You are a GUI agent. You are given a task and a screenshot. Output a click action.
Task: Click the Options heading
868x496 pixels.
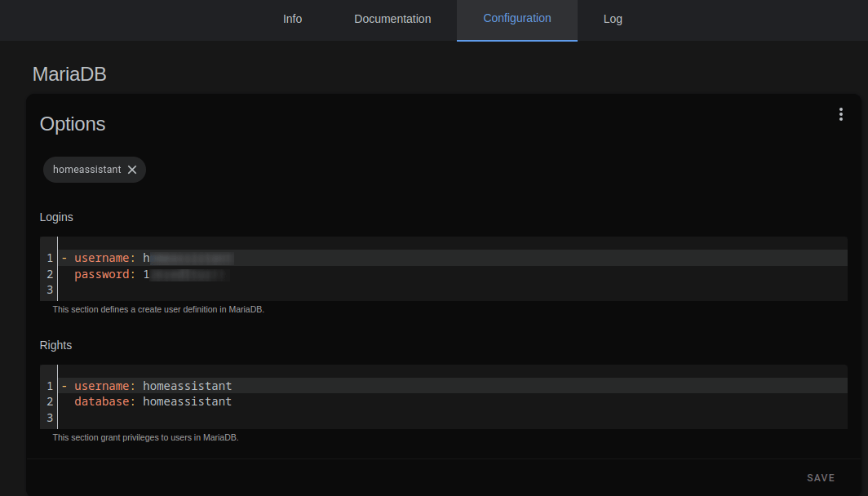(x=73, y=124)
